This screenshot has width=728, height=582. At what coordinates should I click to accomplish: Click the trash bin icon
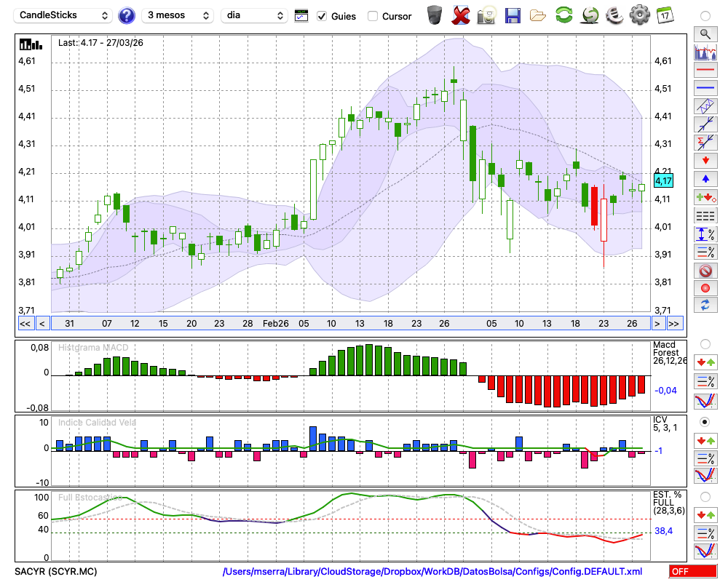[x=435, y=15]
